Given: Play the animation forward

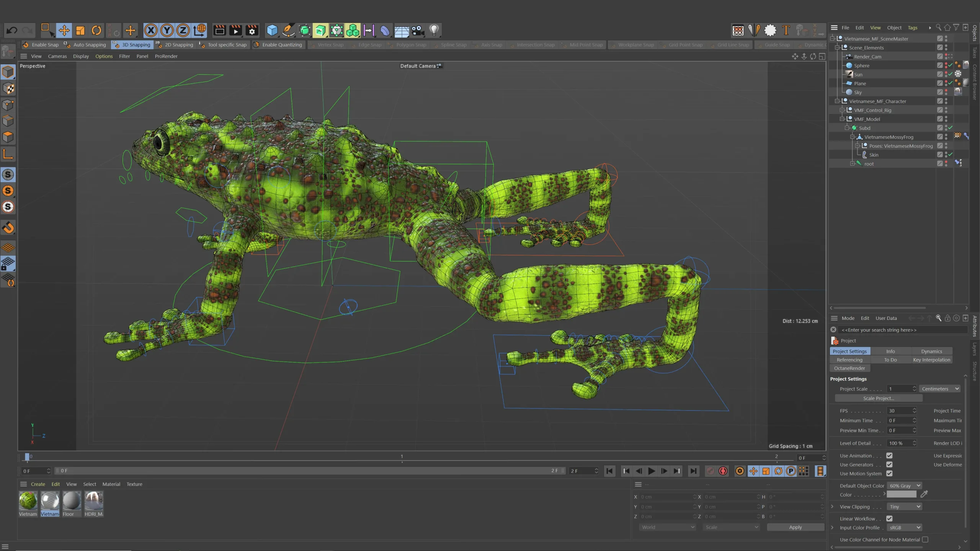Looking at the screenshot, I should [x=651, y=471].
